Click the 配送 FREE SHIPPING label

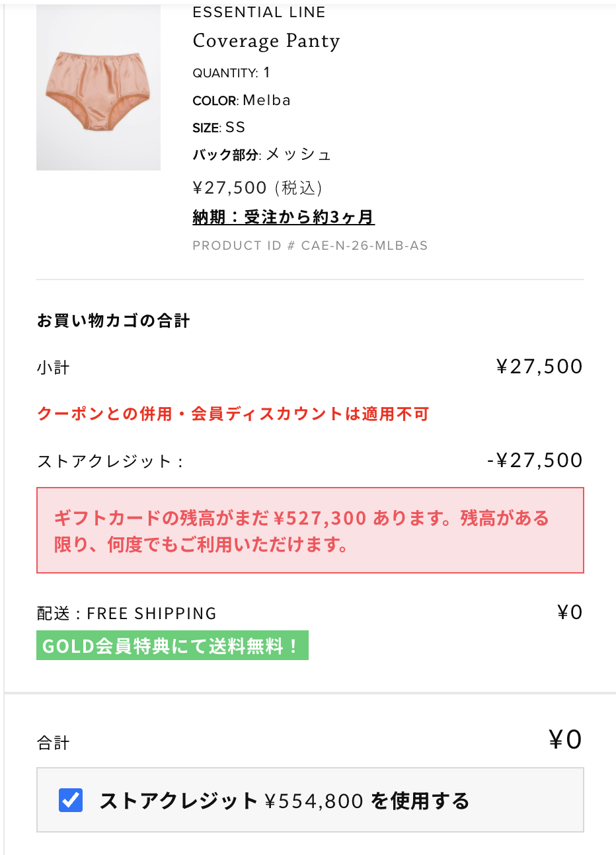tap(126, 613)
